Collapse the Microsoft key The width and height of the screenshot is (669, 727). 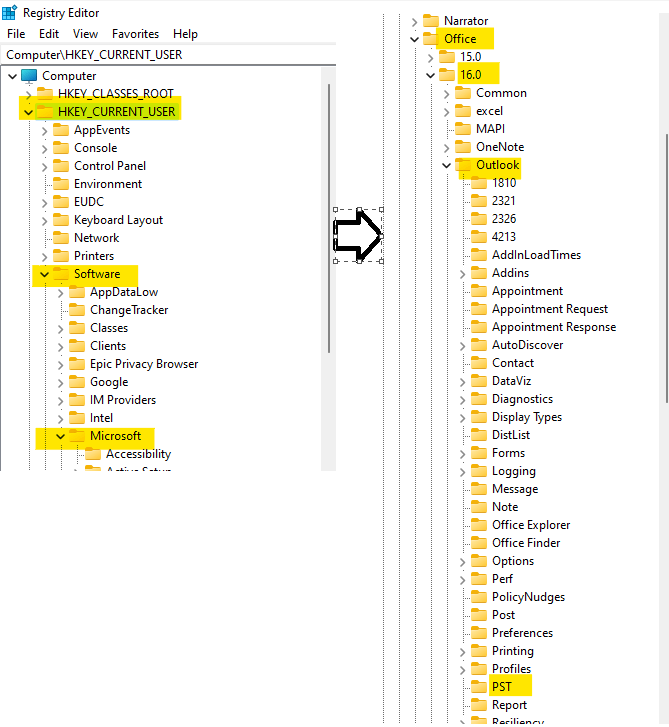[x=60, y=436]
